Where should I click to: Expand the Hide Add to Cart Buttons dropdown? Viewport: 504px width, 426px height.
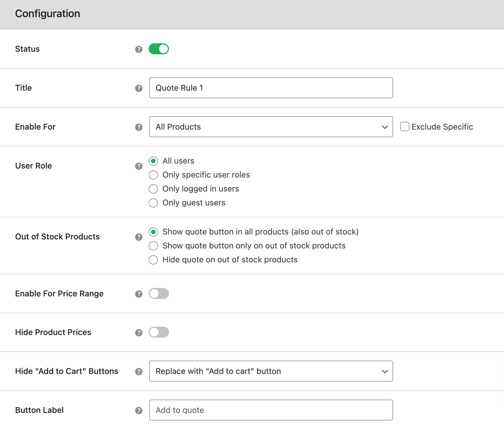[271, 371]
